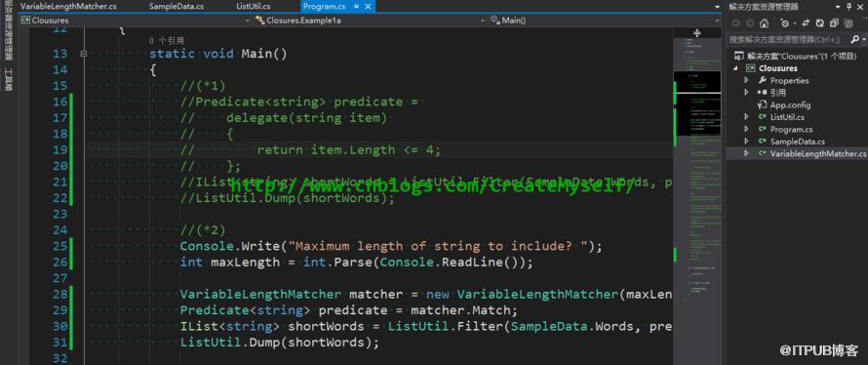The width and height of the screenshot is (868, 365).
Task: Switch to the VariableLengthMatcher.cs tab
Action: 68,6
